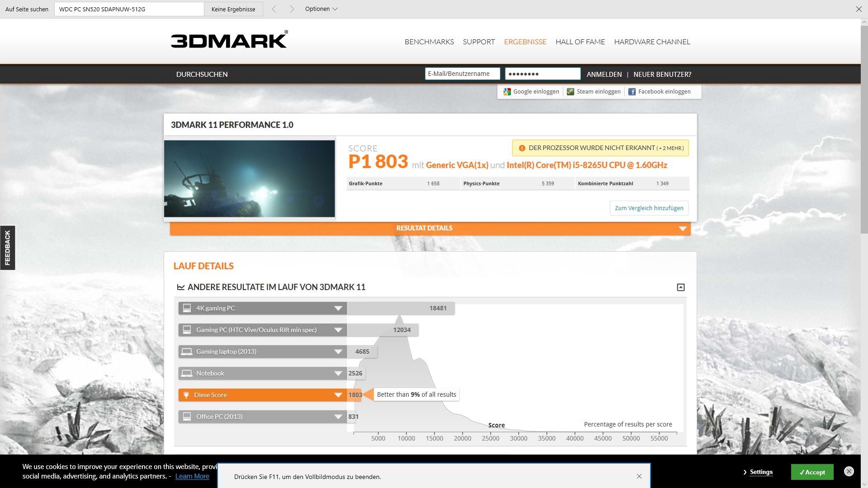Expand the 4K gaming PC entry
This screenshot has width=868, height=488.
[338, 308]
